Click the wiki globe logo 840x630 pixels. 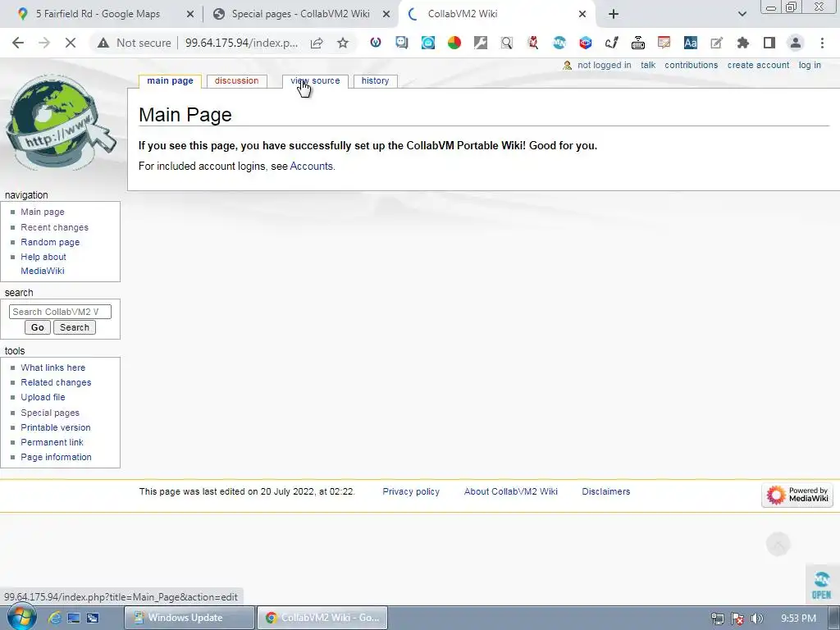coord(60,123)
